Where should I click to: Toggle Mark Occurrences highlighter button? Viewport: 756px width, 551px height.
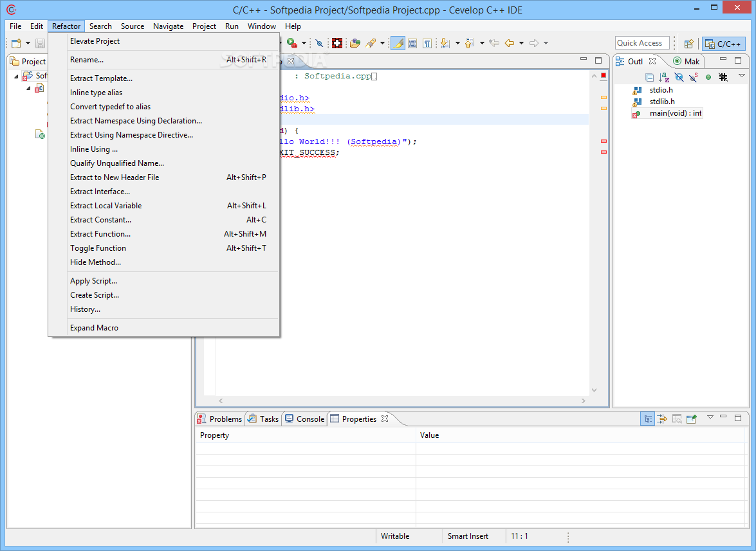(398, 43)
